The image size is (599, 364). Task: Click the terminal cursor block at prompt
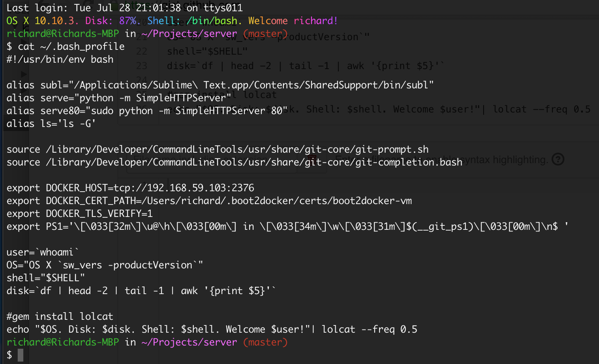[21, 355]
